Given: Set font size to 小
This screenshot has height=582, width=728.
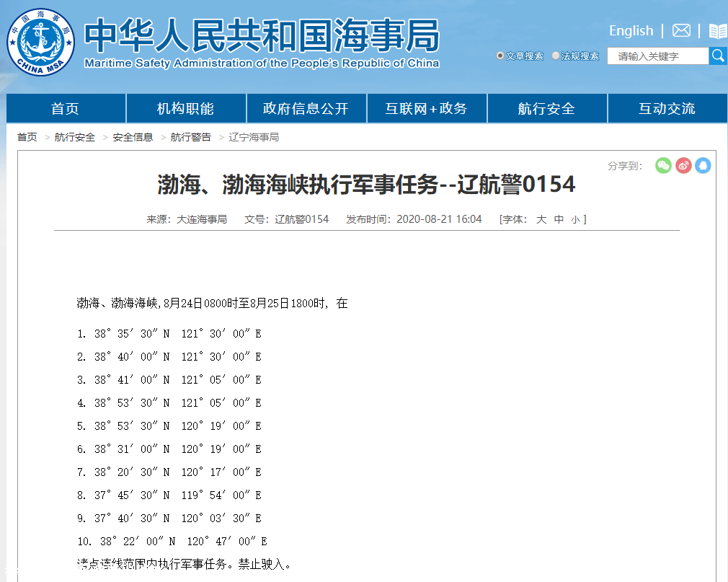Looking at the screenshot, I should tap(575, 219).
